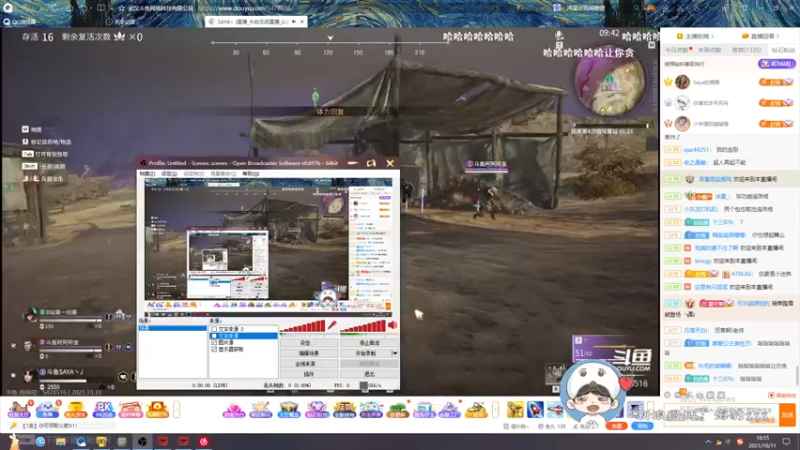Click the 开始录制 button in OBS
This screenshot has height=450, width=800.
[x=365, y=353]
